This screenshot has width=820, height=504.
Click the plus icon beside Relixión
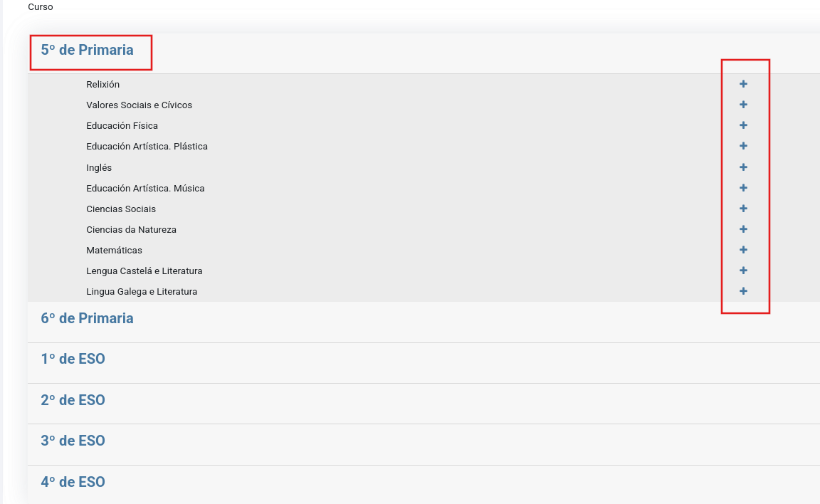tap(743, 84)
